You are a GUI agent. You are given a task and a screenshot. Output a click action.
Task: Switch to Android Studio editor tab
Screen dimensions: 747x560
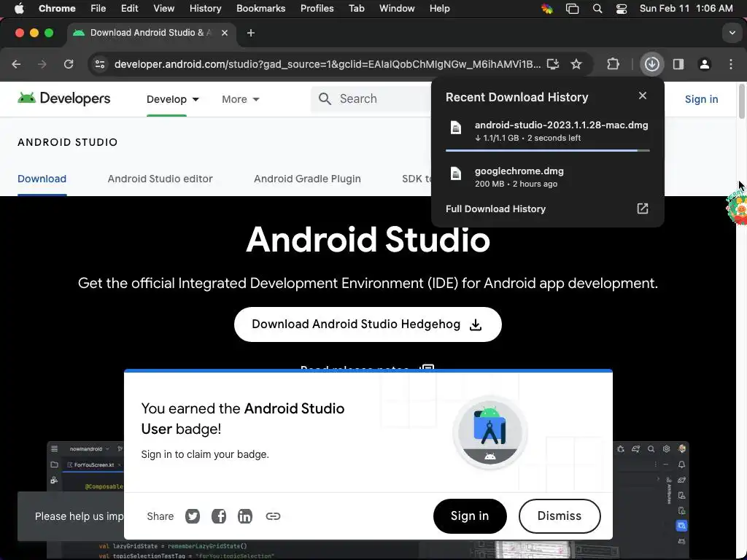[x=160, y=179]
